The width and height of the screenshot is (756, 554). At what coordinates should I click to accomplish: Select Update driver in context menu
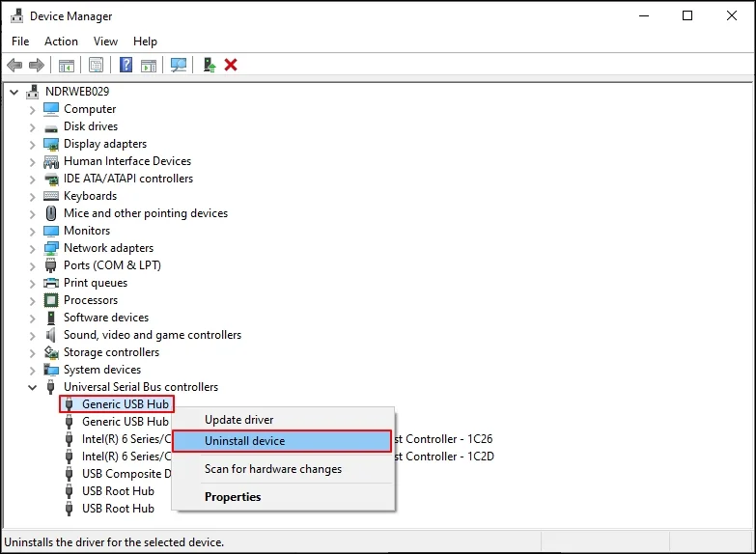tap(238, 420)
